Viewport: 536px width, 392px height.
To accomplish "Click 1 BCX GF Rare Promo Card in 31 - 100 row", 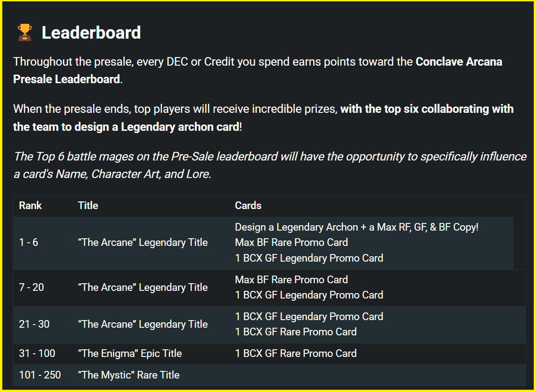I will coord(296,353).
